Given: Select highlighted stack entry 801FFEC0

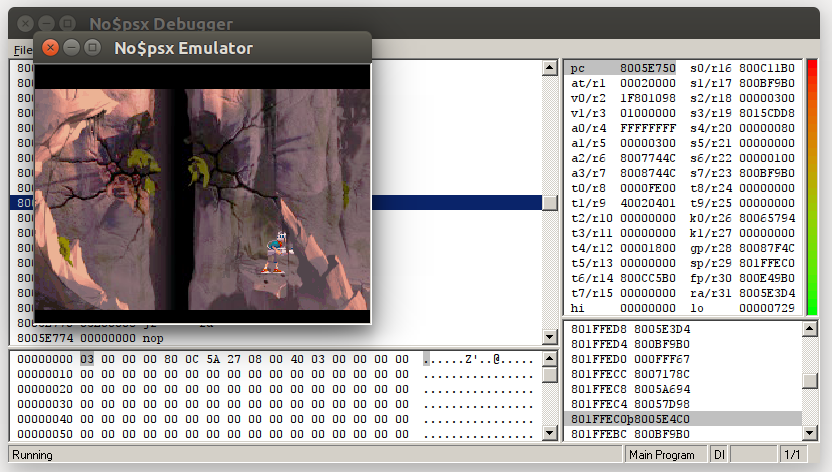Looking at the screenshot, I should click(683, 418).
